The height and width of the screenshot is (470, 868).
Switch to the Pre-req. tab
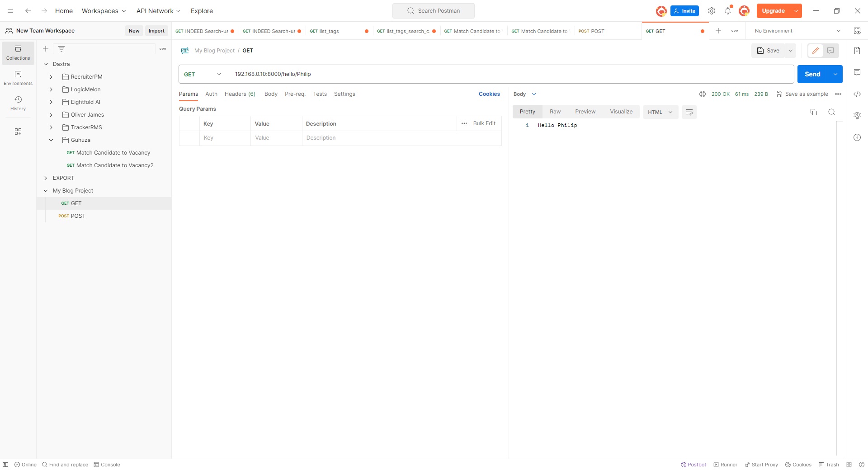[x=295, y=94]
